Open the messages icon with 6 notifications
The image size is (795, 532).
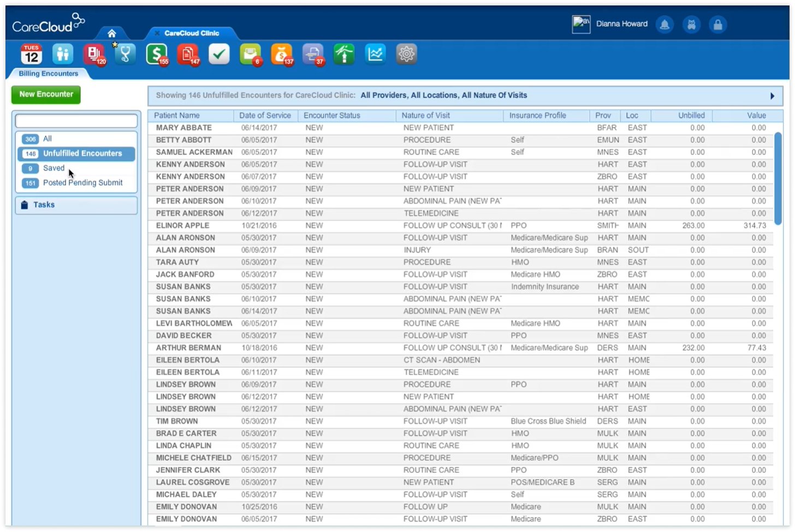point(250,54)
